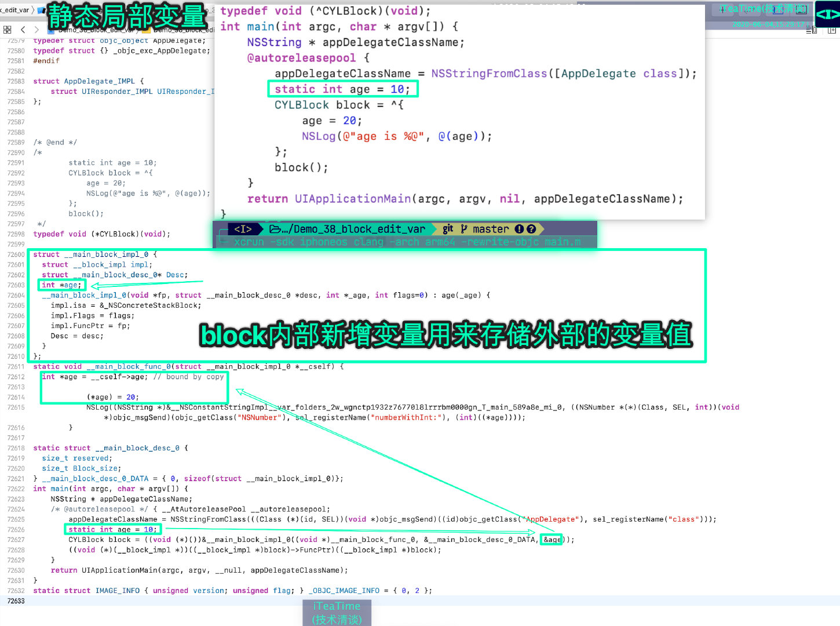This screenshot has height=626, width=840.
Task: Click 'struct __main_block_impl_0 {' on line 72600
Action: coord(95,254)
